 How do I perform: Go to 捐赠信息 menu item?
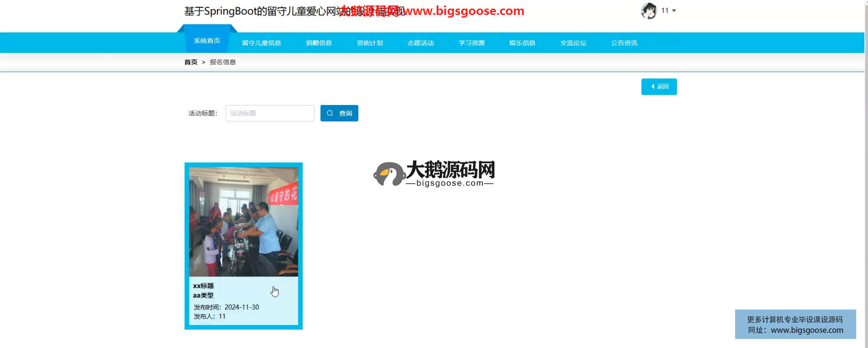pos(319,43)
